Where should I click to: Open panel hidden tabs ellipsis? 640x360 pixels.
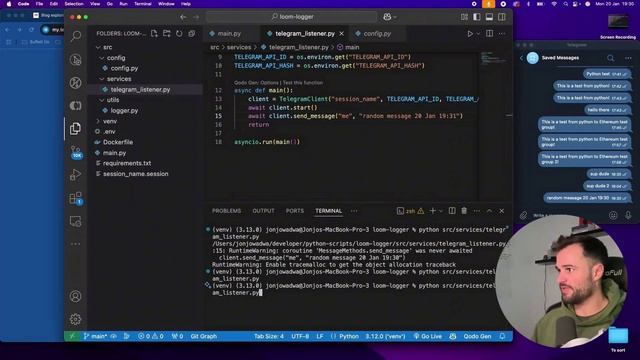[354, 211]
